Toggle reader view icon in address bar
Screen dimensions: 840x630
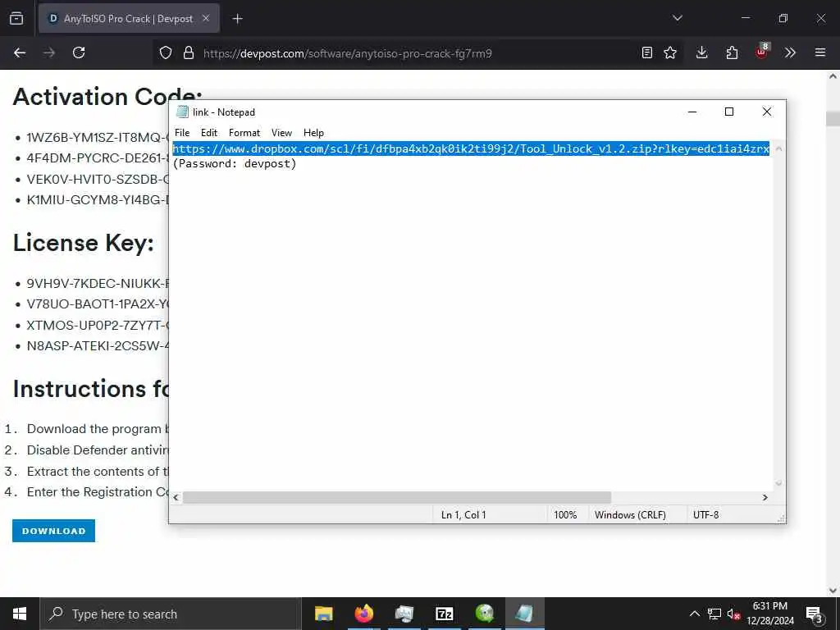click(x=647, y=52)
